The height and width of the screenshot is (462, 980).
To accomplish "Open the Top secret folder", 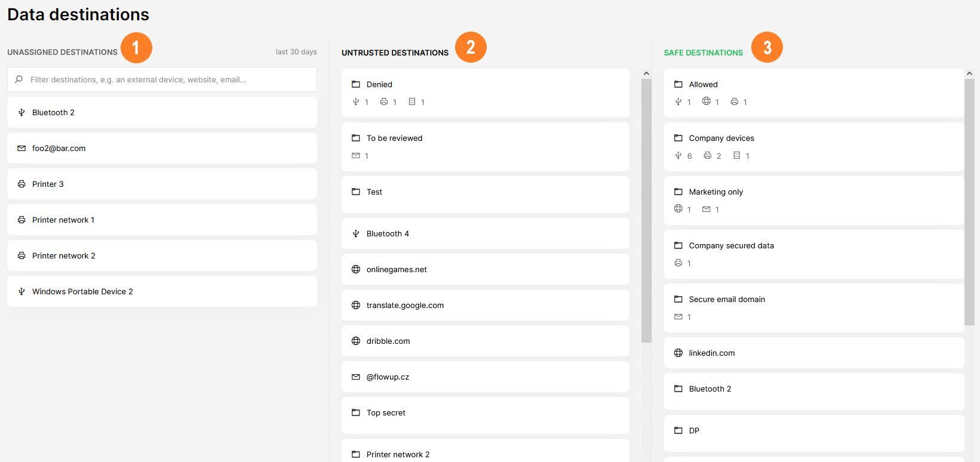I will tap(386, 412).
